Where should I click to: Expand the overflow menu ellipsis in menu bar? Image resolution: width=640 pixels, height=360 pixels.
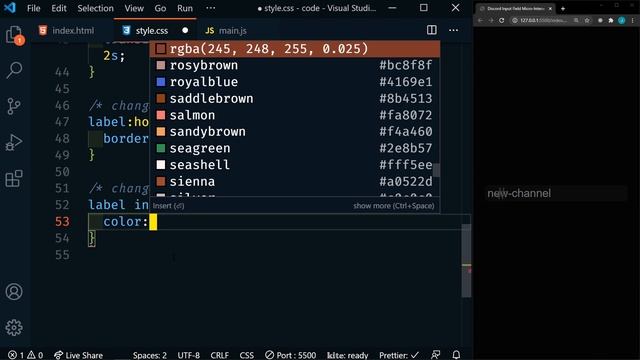(x=211, y=8)
